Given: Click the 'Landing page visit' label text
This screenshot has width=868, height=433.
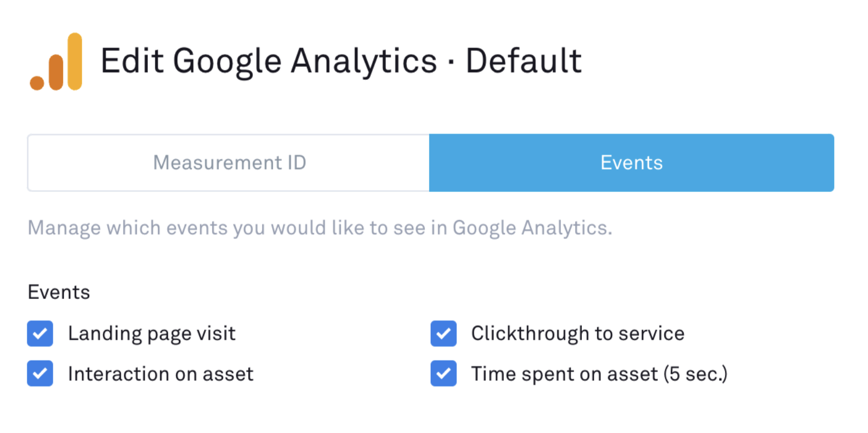Looking at the screenshot, I should 152,333.
